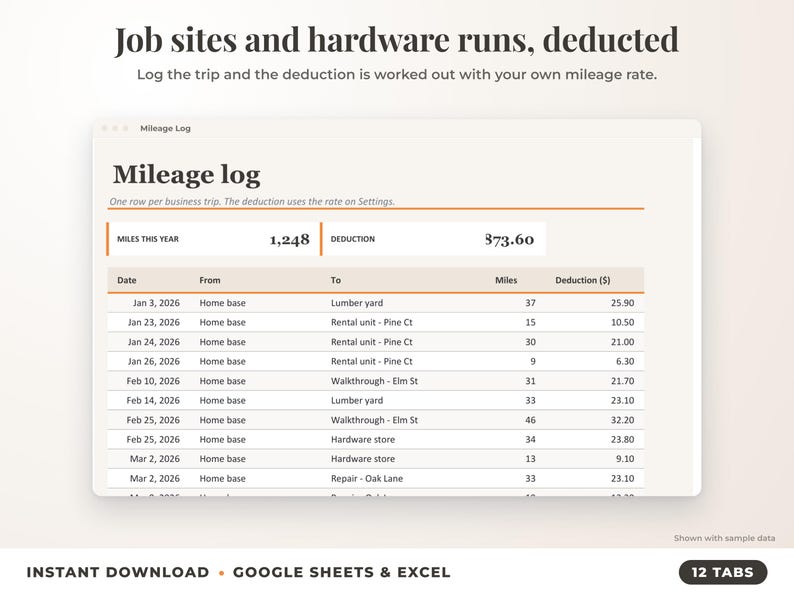Click the Mileage Log window title

point(165,128)
